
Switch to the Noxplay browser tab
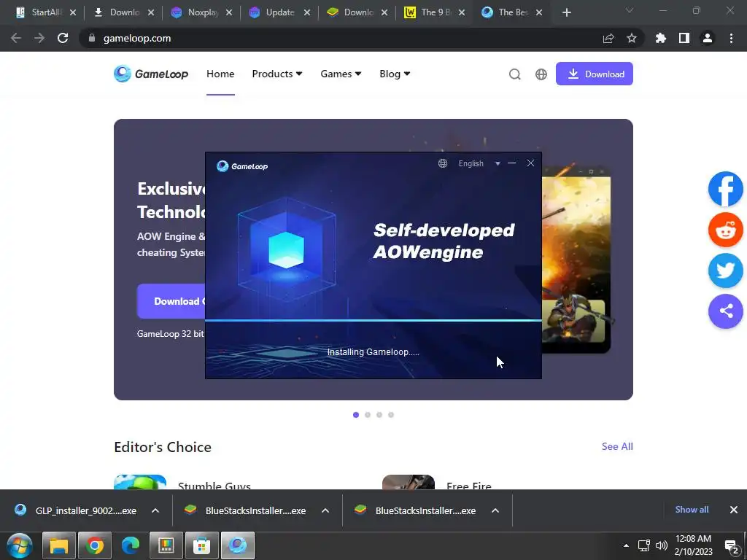202,12
